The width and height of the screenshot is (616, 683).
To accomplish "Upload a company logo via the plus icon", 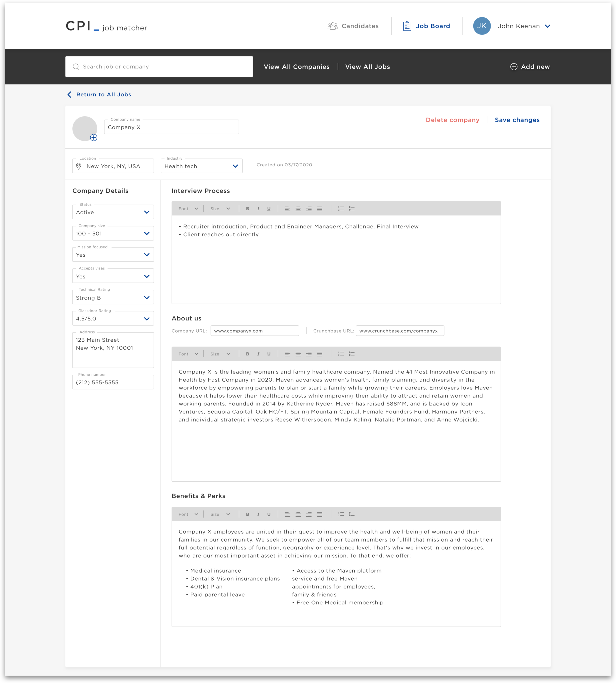I will [x=94, y=138].
